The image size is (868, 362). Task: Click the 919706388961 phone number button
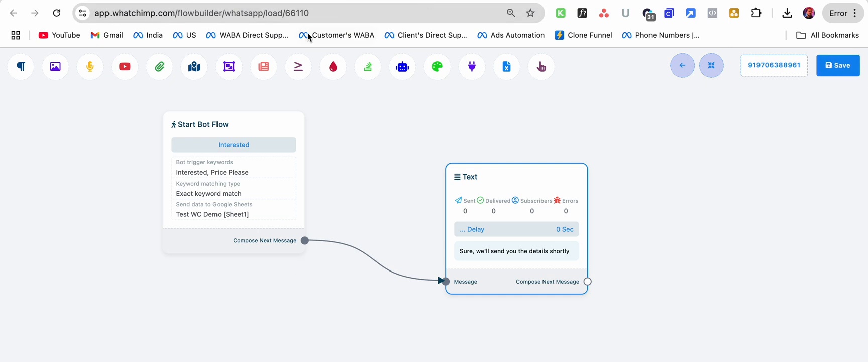point(774,65)
